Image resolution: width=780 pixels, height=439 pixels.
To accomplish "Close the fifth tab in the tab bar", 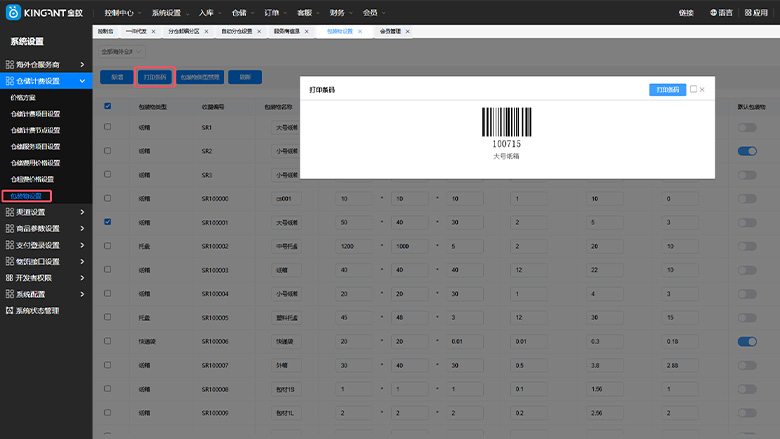I will click(306, 31).
